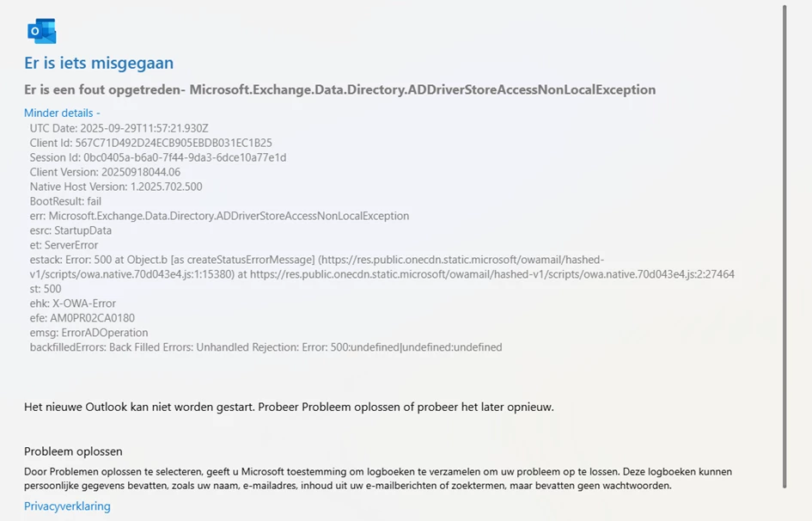Click the "ehk: X-OWA-Error" line
Image resolution: width=812 pixels, height=521 pixels.
point(72,303)
